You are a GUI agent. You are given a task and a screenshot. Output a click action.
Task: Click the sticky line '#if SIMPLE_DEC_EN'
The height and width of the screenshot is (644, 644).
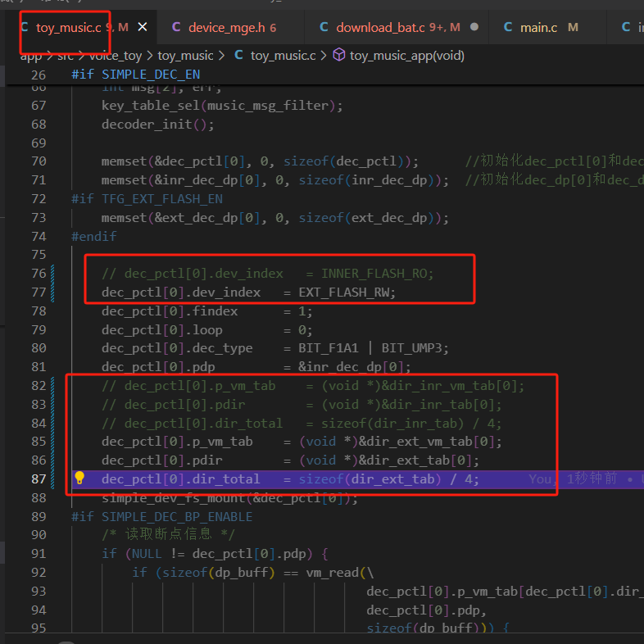pos(135,75)
